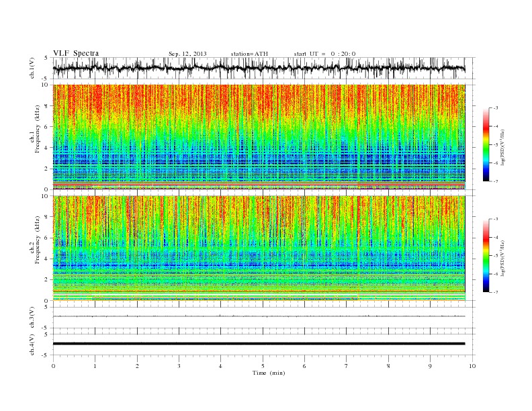Click ch.2 "Frequency (kHz)" axis label

tap(38, 240)
